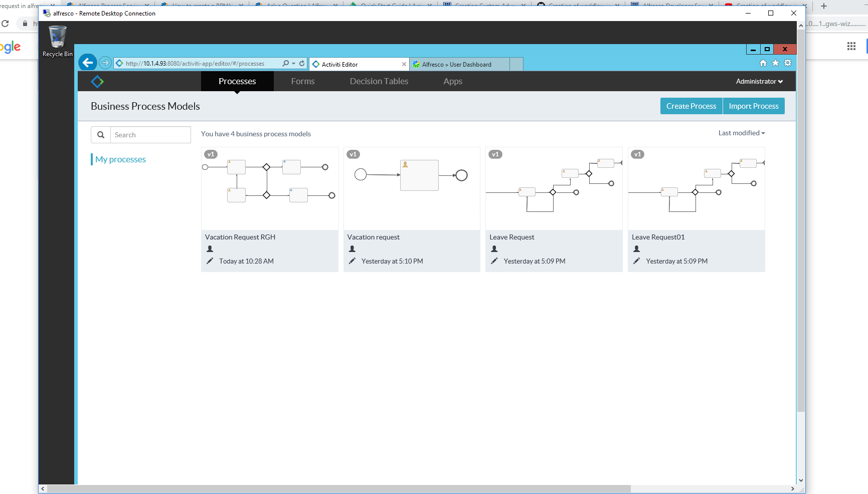This screenshot has width=868, height=494.
Task: Open the Apps tab
Action: click(453, 81)
